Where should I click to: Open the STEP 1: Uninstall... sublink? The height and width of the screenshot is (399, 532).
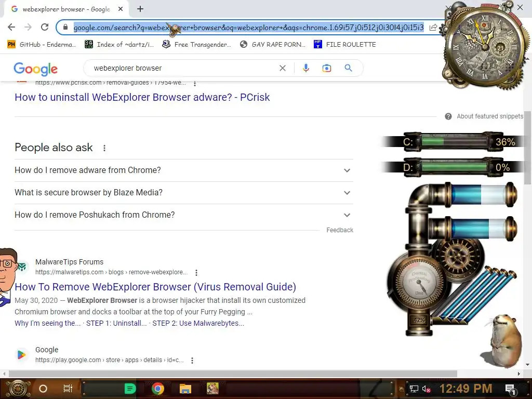tap(116, 323)
